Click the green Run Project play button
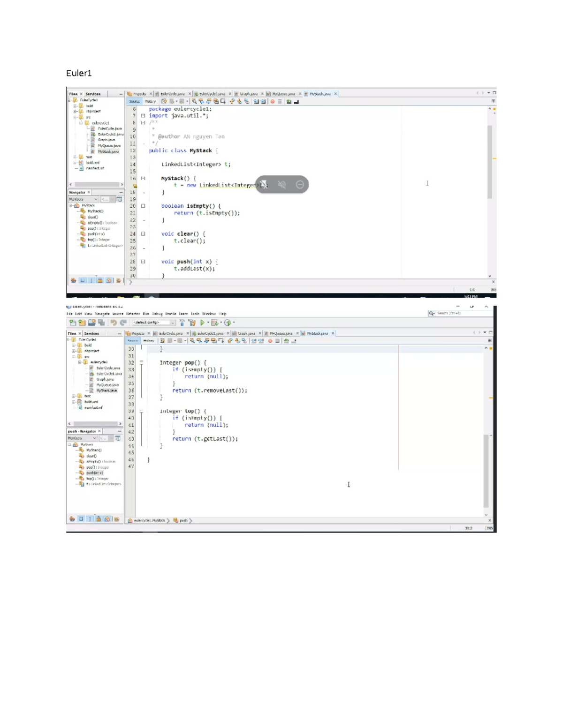This screenshot has width=563, height=728. 202,323
